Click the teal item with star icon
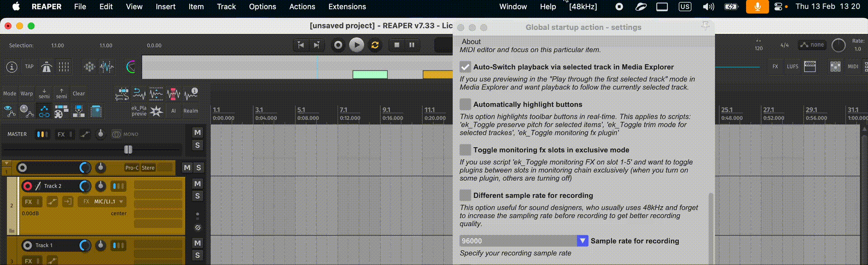 (x=96, y=111)
